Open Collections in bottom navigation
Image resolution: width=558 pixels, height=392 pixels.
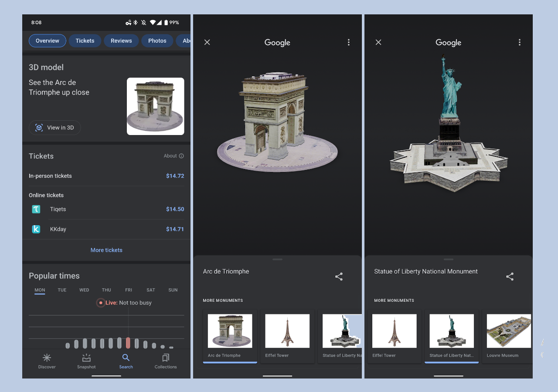(166, 361)
